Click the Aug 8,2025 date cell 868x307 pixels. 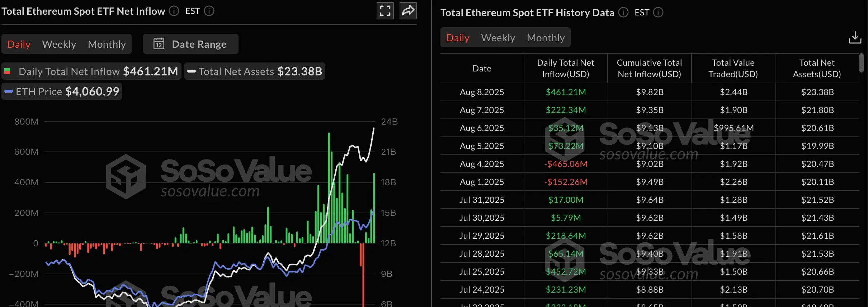pyautogui.click(x=482, y=92)
